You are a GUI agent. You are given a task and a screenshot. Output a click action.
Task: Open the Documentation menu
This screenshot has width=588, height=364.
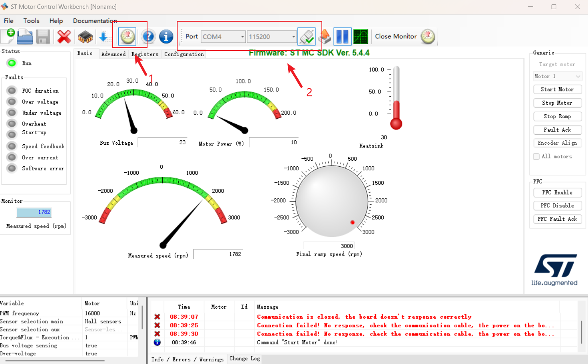click(95, 21)
